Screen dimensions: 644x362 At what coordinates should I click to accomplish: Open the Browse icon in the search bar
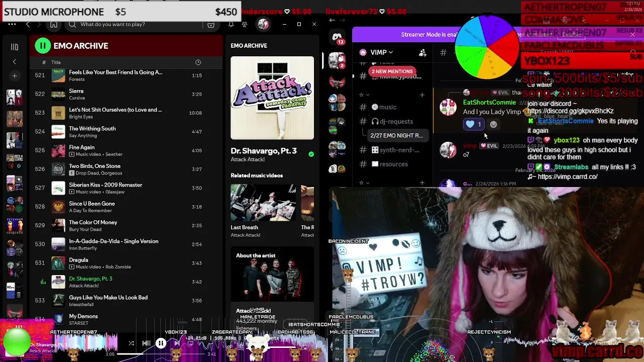(x=211, y=25)
